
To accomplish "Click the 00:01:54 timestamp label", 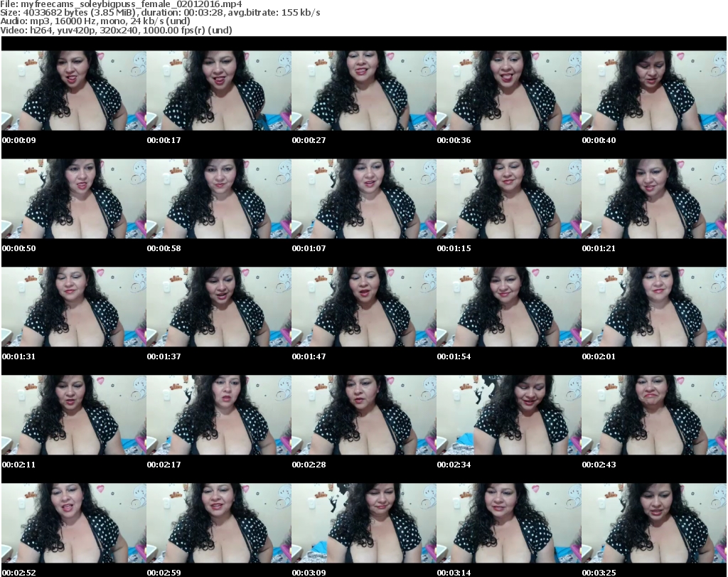I will pos(454,356).
